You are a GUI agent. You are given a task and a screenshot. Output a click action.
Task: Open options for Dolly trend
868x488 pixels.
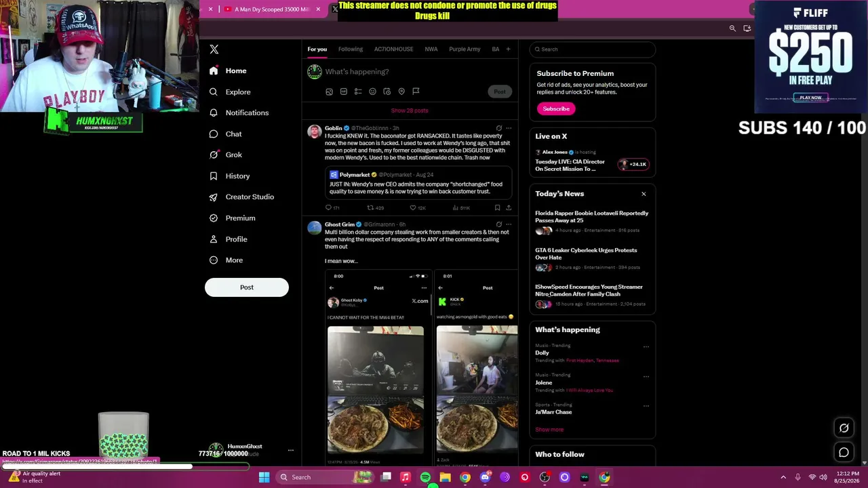click(646, 346)
